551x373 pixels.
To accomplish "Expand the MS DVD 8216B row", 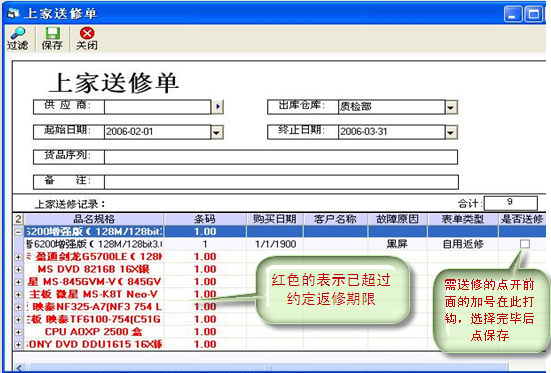I will point(18,270).
